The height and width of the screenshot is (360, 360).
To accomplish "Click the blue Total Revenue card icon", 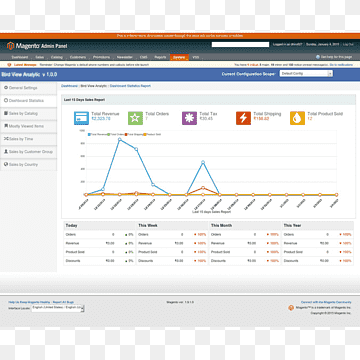I will point(81,118).
